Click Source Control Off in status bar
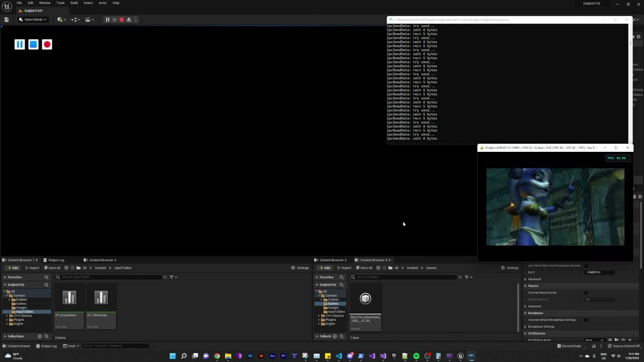Viewport: 644px width, 362px height. 623,346
